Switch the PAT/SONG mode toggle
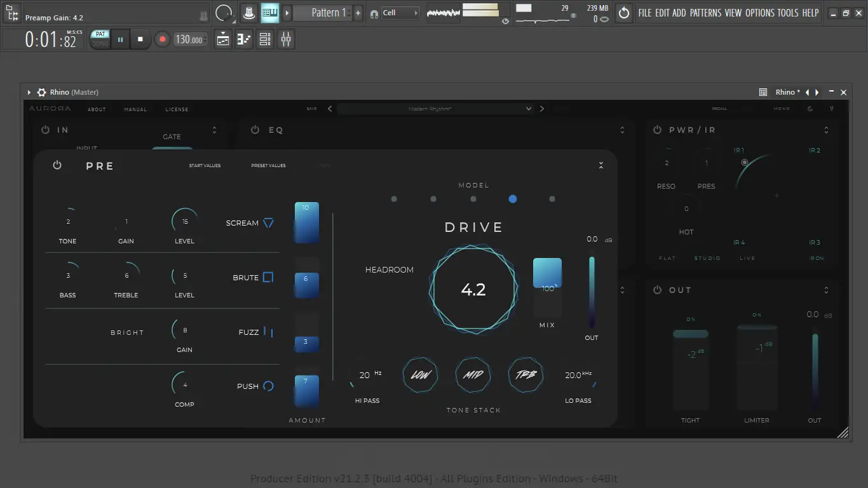 100,39
